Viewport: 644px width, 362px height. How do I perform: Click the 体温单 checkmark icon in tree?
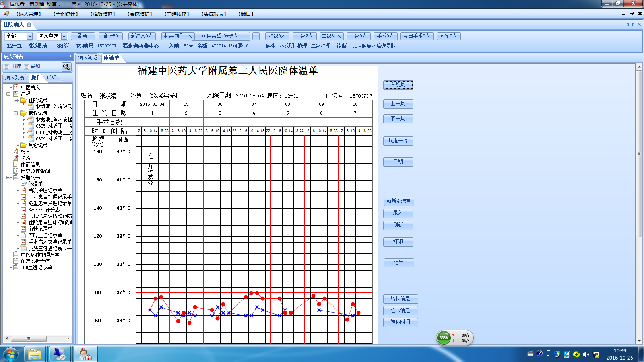(23, 184)
